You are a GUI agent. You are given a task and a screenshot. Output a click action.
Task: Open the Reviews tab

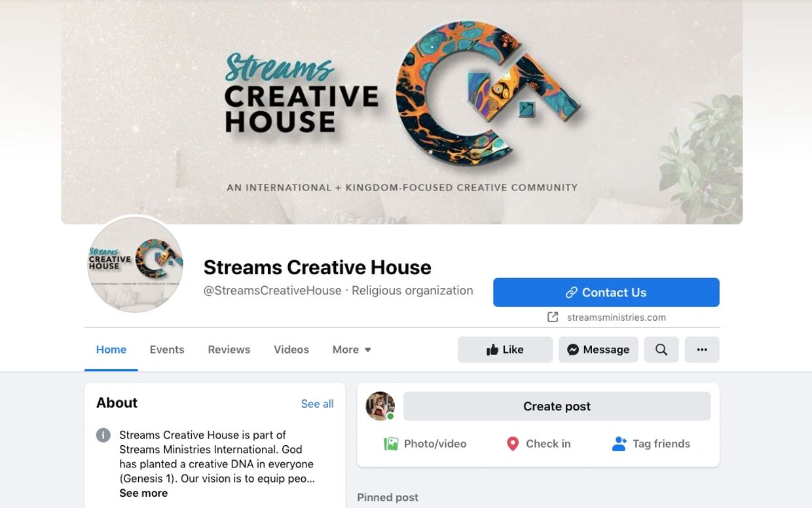(229, 350)
